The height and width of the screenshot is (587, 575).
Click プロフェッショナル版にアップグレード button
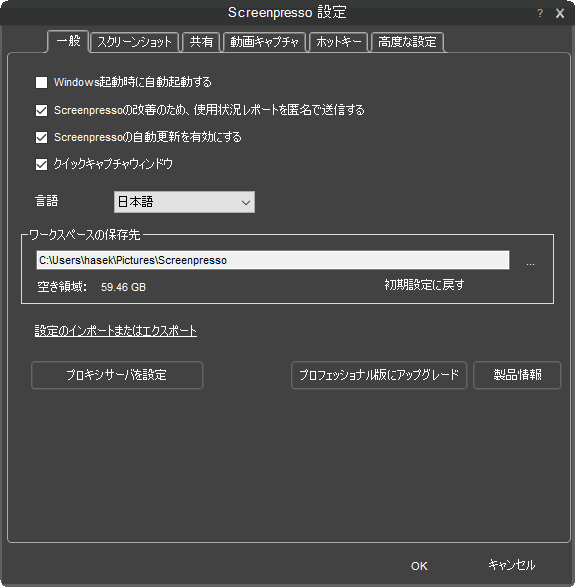pos(379,375)
